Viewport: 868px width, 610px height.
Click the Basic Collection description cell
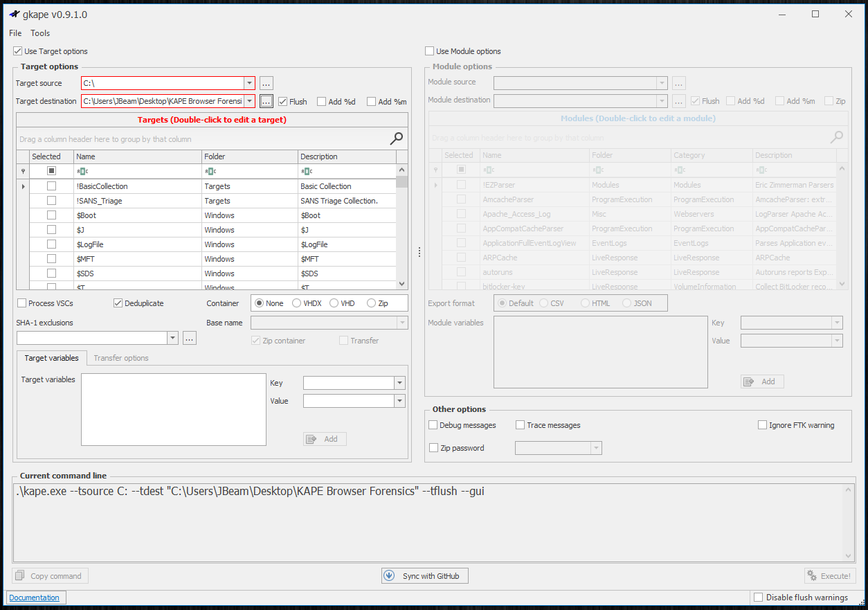[347, 186]
